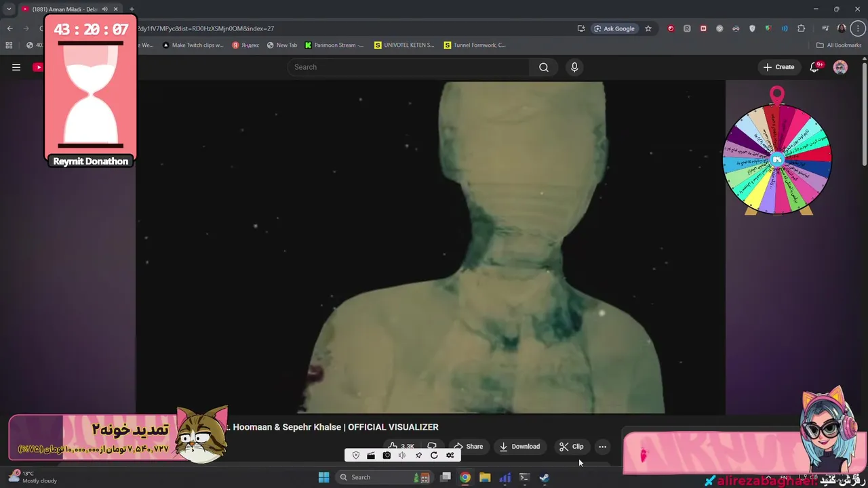Click the page vertical scrollbar
868x488 pixels.
(864, 115)
